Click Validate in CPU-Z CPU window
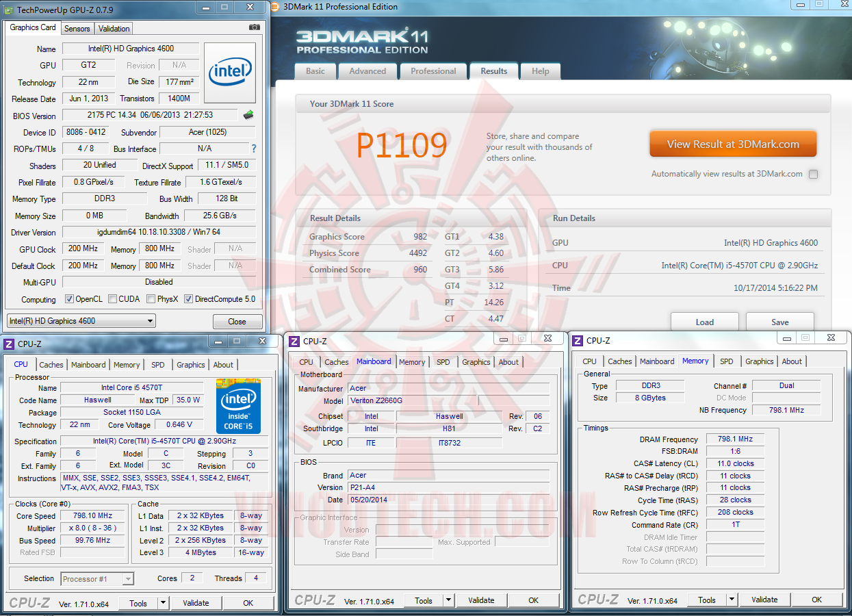Viewport: 852px width, 616px height. click(196, 603)
